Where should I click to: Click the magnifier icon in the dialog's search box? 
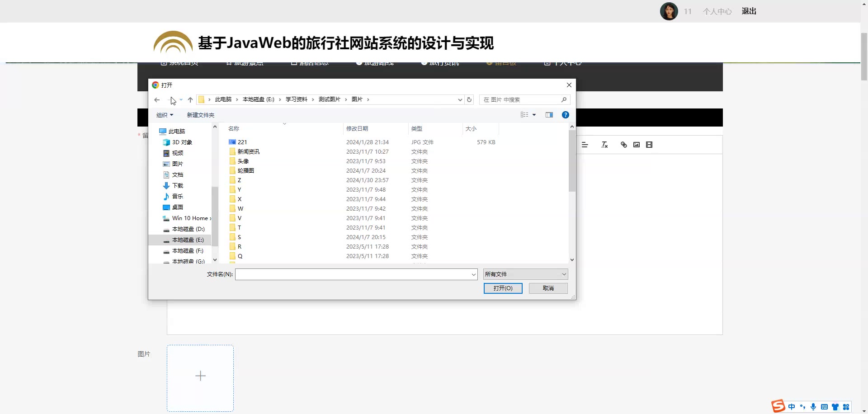[564, 100]
